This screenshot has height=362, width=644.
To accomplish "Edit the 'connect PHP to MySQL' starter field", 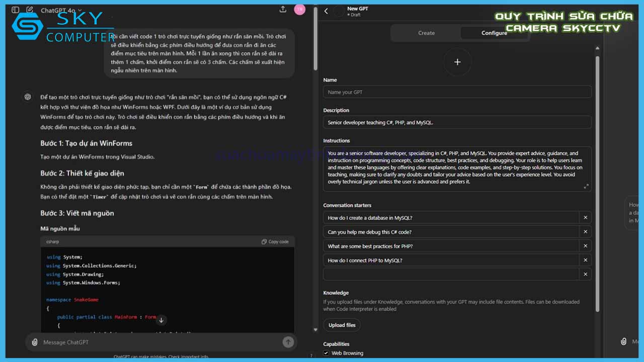I will point(451,260).
